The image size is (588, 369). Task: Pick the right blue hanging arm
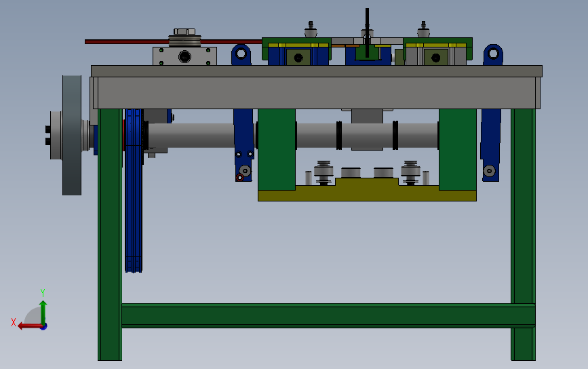pos(490,145)
